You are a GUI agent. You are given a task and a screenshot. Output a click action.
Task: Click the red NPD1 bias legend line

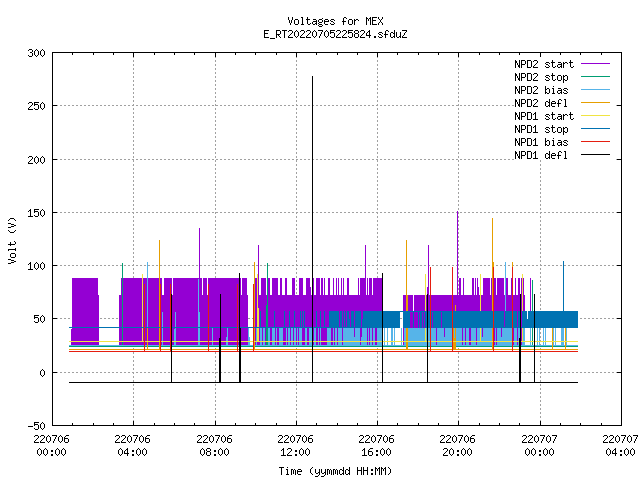click(x=595, y=142)
